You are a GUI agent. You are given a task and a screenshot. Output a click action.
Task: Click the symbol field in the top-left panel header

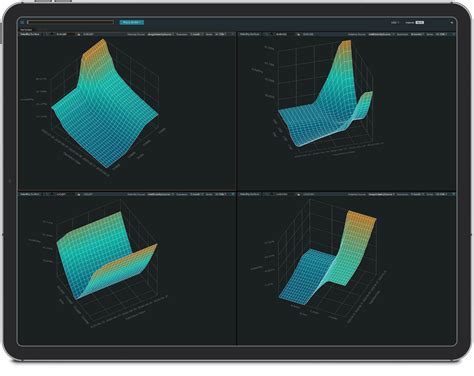(65, 34)
